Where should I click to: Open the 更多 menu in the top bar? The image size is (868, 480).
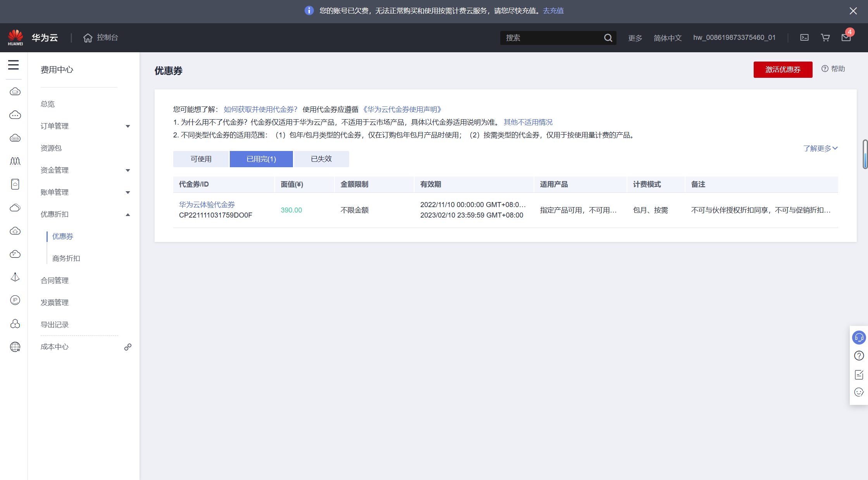point(635,38)
